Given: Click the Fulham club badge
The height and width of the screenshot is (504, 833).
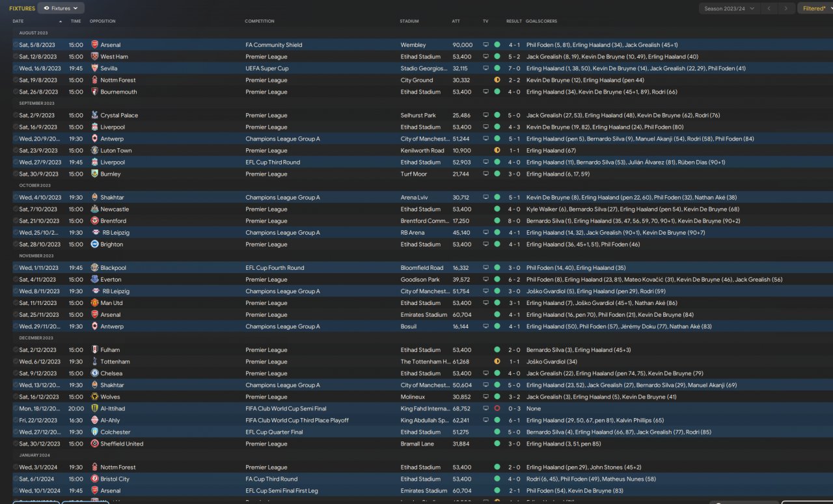Looking at the screenshot, I should pyautogui.click(x=95, y=349).
